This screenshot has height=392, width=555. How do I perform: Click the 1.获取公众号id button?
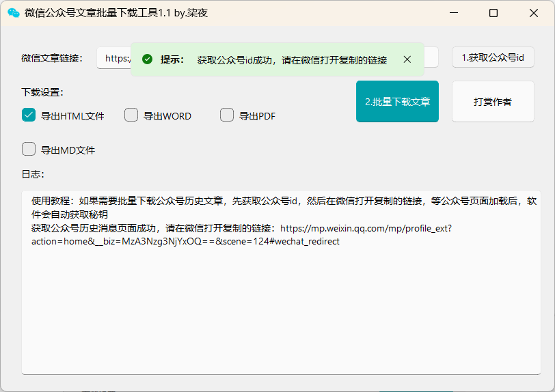[493, 57]
